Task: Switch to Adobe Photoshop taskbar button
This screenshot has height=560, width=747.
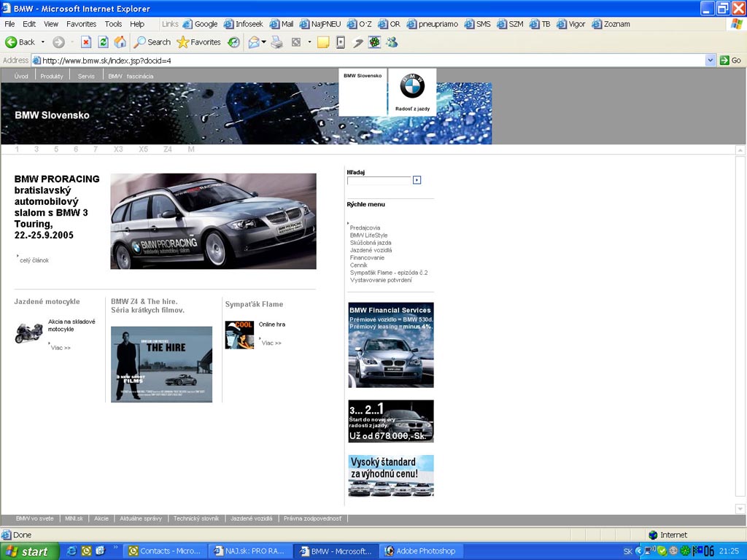Action: tap(419, 551)
